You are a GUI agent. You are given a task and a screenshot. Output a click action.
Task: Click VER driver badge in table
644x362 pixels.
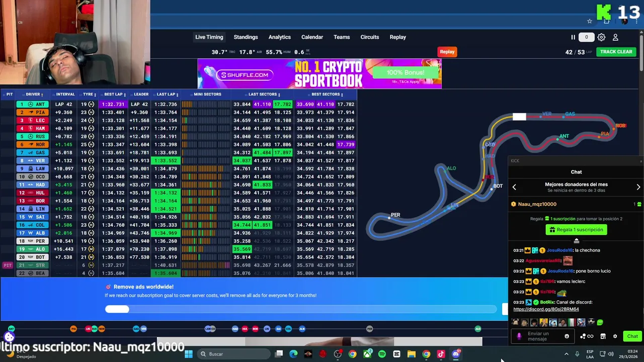[x=34, y=161]
